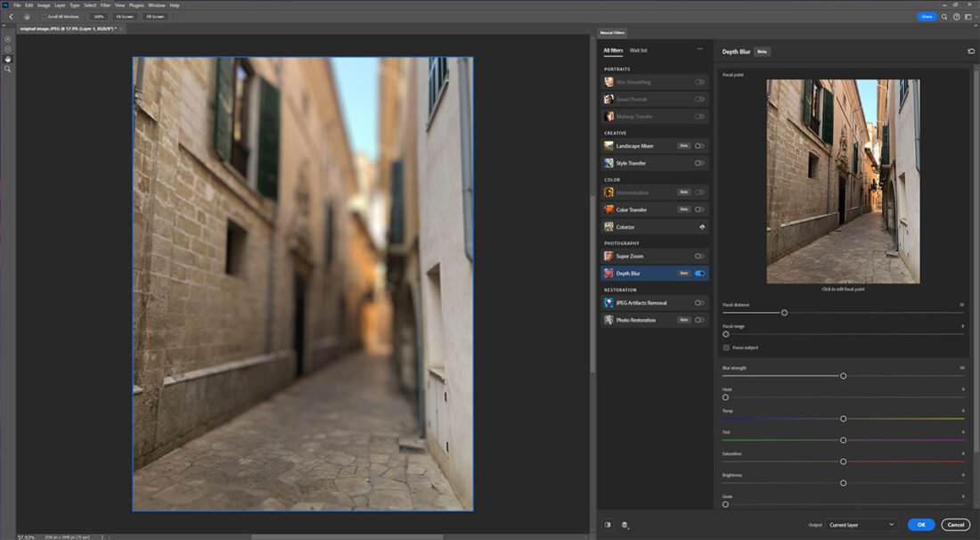Click the Photoshop logo at top left
The image size is (980, 540).
click(x=5, y=5)
